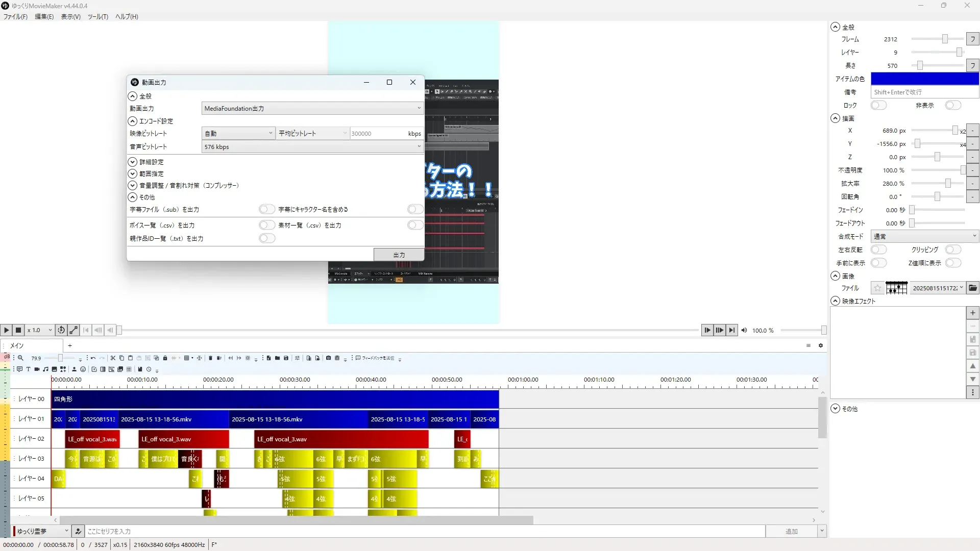Toggle the クリッピング clipping switch
This screenshot has height=551, width=980.
952,249
